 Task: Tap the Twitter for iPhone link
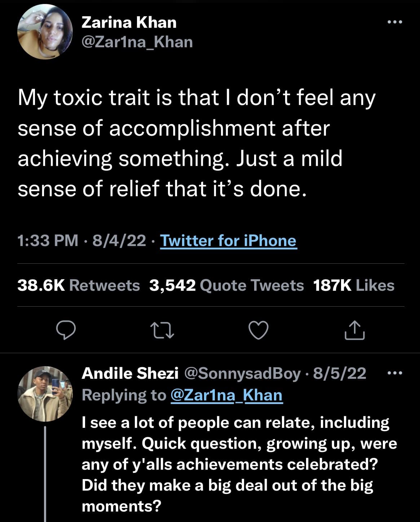click(228, 241)
